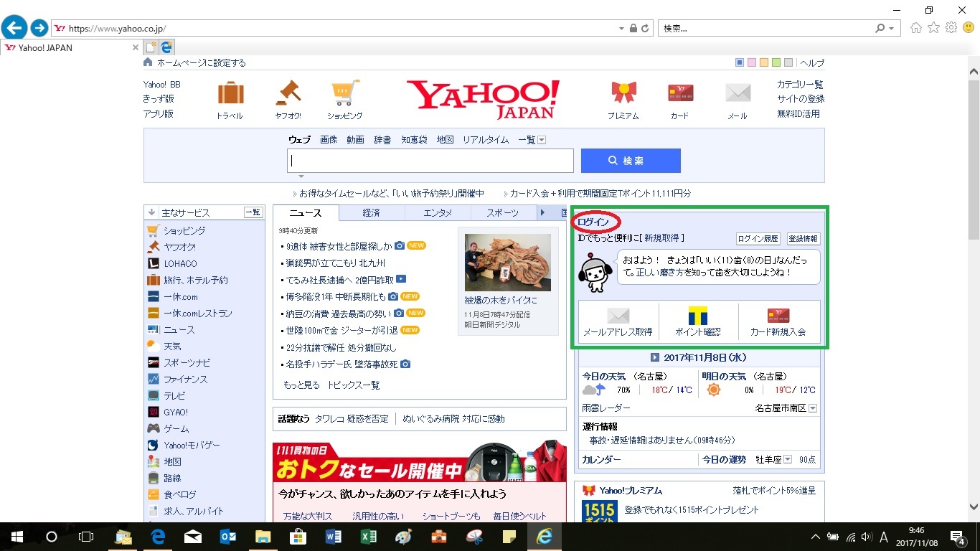This screenshot has height=551, width=980.
Task: Switch to the スポーツ news tab
Action: click(x=503, y=212)
